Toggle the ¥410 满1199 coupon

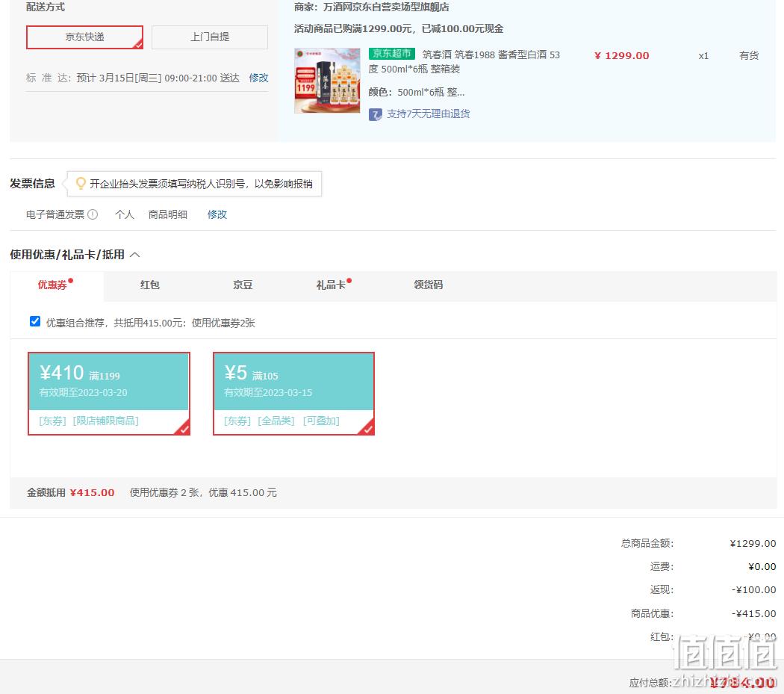pyautogui.click(x=109, y=394)
